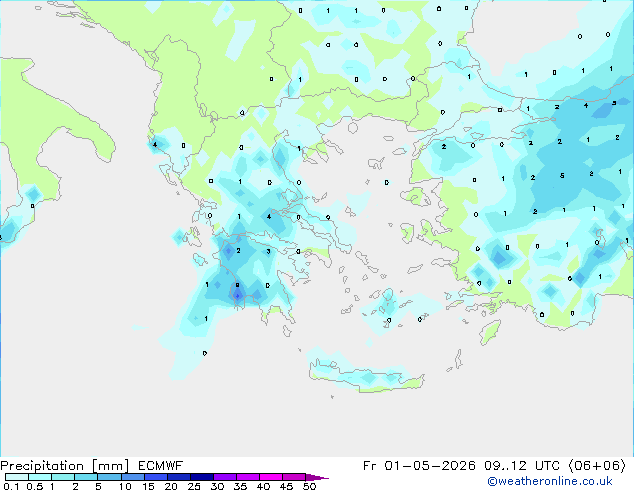Pick the 25–30 mm legend swatch
The image size is (634, 490).
click(202, 477)
